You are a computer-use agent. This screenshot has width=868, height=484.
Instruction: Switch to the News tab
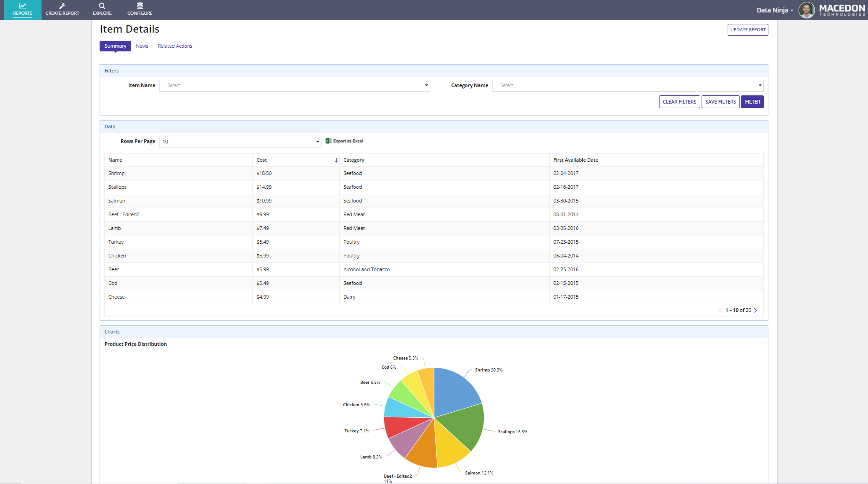tap(142, 46)
